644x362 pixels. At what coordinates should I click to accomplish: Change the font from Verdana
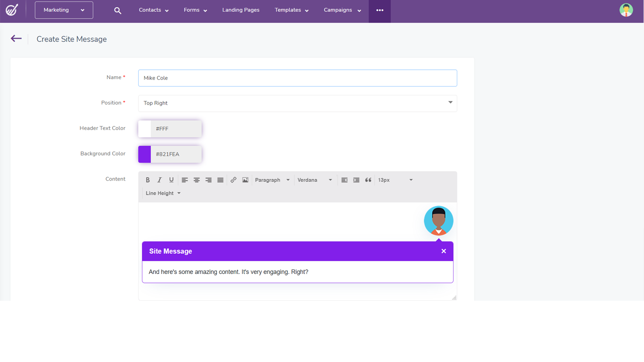[314, 180]
